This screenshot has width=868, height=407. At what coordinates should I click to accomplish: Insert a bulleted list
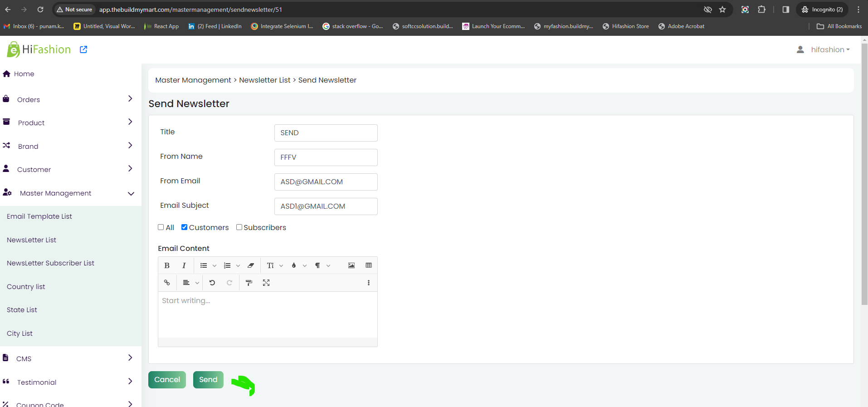[x=204, y=265]
